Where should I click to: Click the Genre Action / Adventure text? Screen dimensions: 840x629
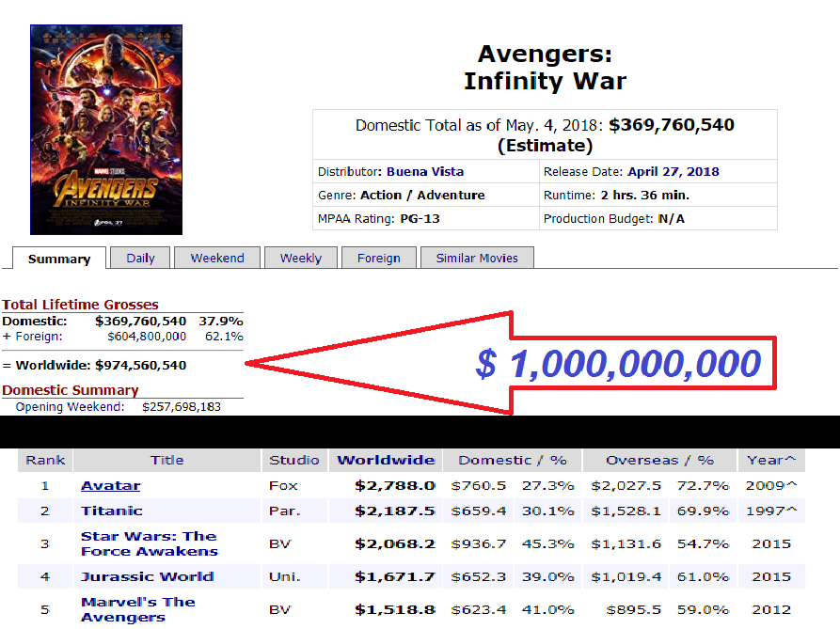pyautogui.click(x=422, y=196)
